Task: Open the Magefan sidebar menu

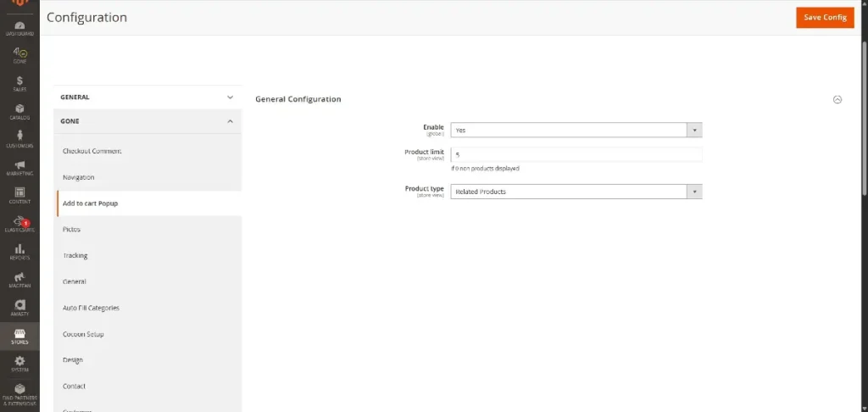Action: coord(19,281)
